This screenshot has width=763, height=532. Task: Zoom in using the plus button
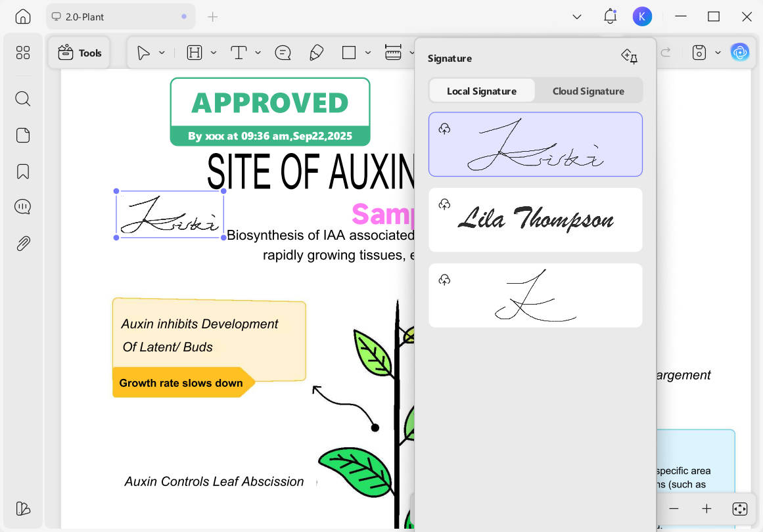coord(706,508)
